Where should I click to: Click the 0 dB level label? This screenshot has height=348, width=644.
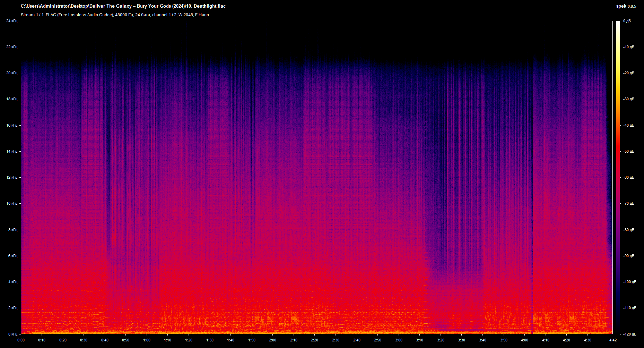(x=627, y=21)
